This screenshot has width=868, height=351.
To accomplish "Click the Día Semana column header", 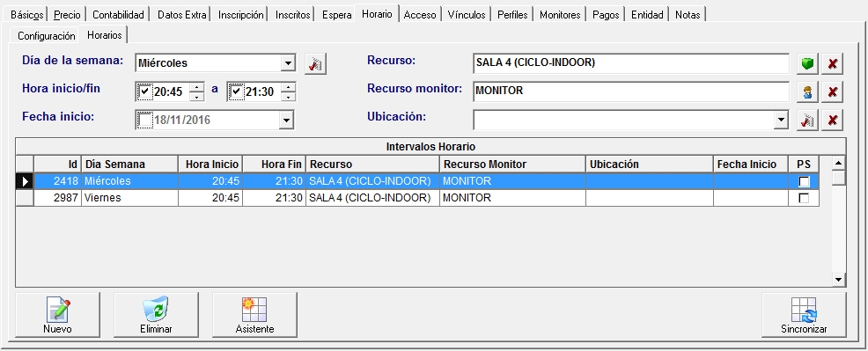I will point(129,165).
